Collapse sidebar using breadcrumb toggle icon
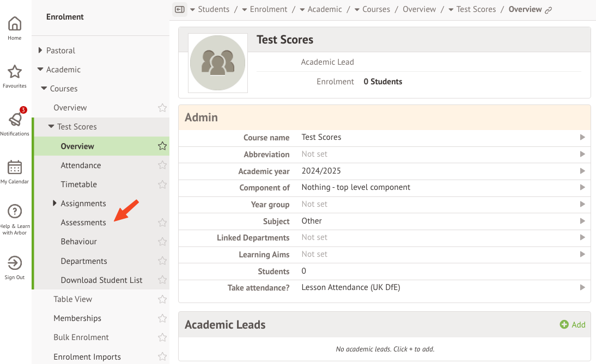The width and height of the screenshot is (596, 364). point(179,9)
